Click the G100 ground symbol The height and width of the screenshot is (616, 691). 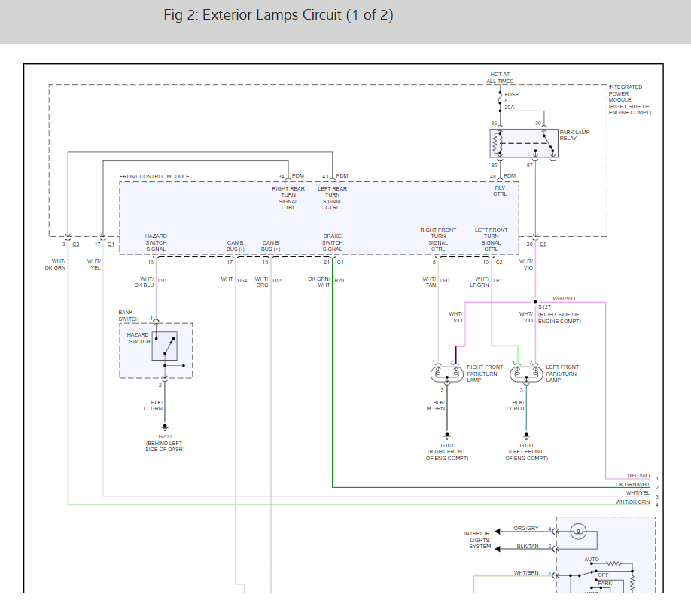526,436
